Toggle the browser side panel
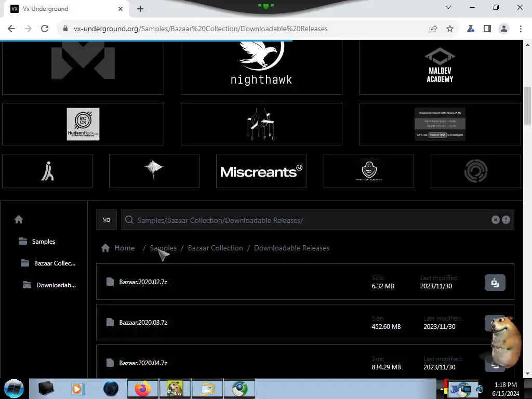 click(x=487, y=29)
